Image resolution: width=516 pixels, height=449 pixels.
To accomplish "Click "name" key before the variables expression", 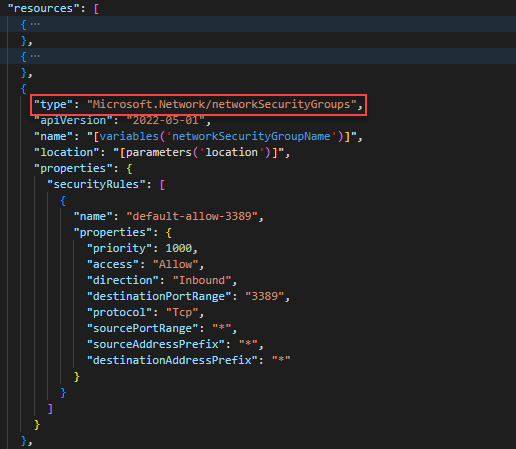I will click(x=53, y=136).
